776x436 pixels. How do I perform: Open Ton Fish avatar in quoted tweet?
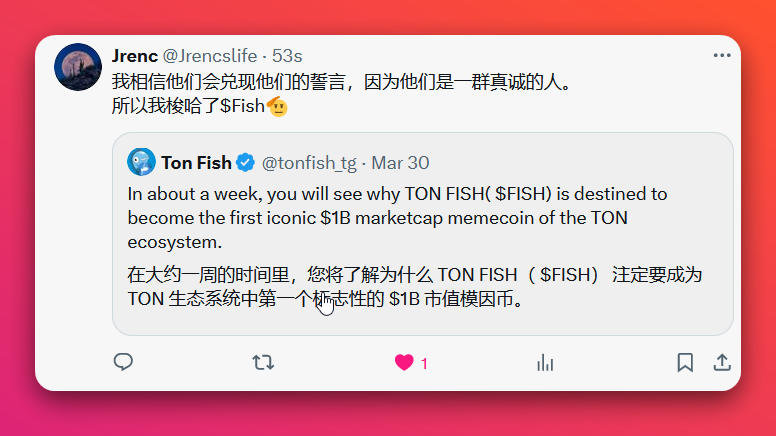[141, 162]
